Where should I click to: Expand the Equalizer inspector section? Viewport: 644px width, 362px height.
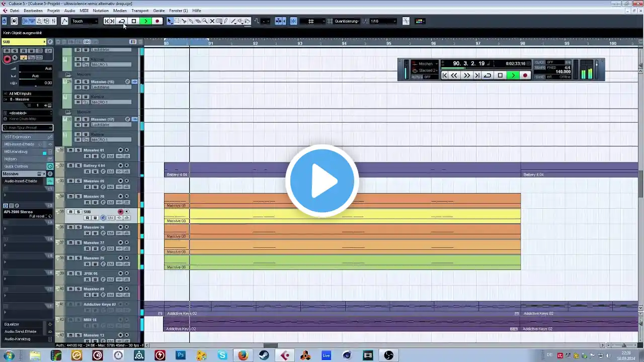pyautogui.click(x=28, y=324)
